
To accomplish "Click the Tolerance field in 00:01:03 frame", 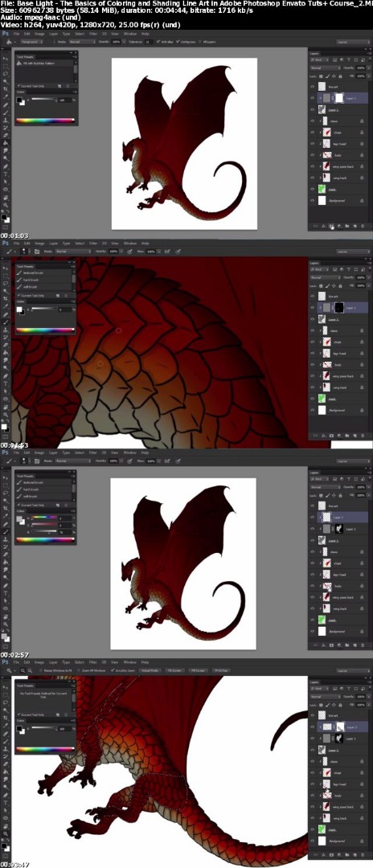I will pyautogui.click(x=149, y=42).
